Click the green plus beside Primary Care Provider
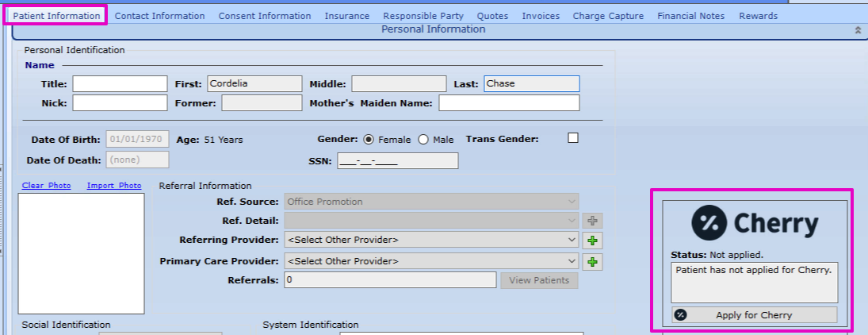Image resolution: width=868 pixels, height=335 pixels. [592, 261]
